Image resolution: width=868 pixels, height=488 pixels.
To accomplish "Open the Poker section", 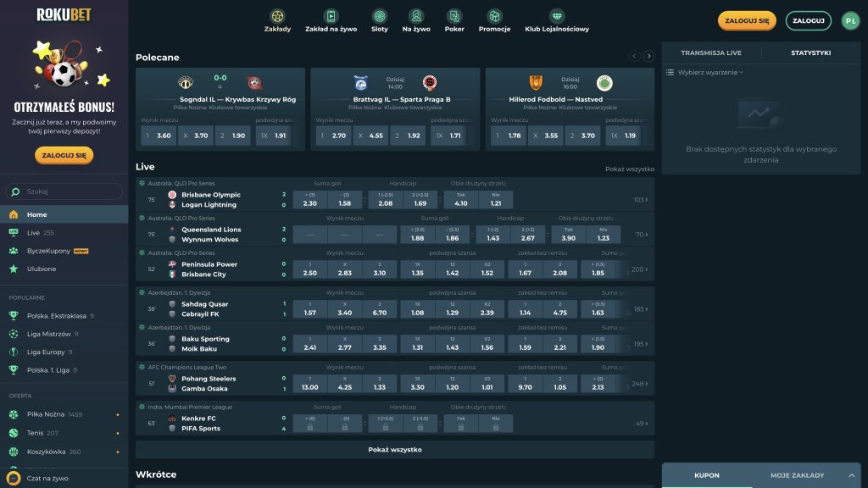I will [454, 21].
